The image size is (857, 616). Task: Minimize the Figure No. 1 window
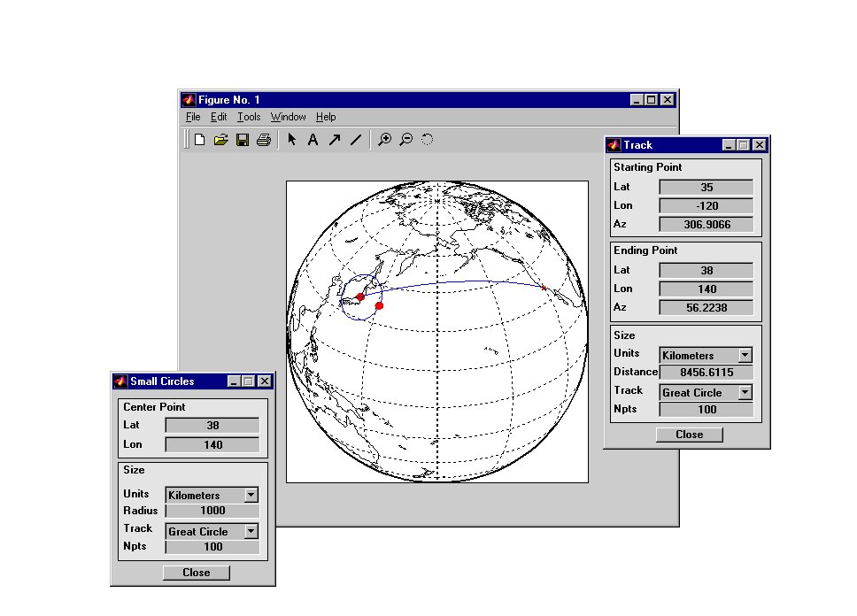637,99
